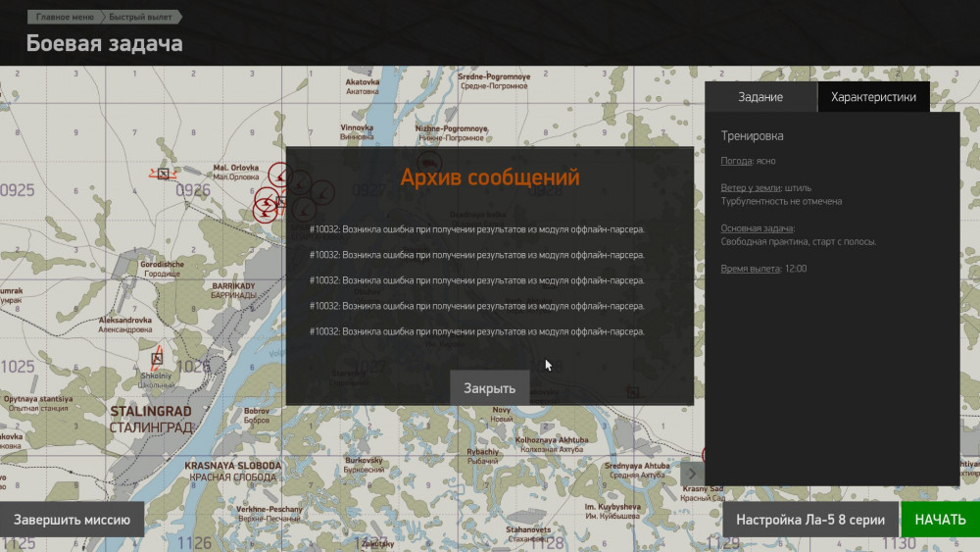
Task: Select the airfield icon near Mal. Orlovka
Action: point(163,174)
